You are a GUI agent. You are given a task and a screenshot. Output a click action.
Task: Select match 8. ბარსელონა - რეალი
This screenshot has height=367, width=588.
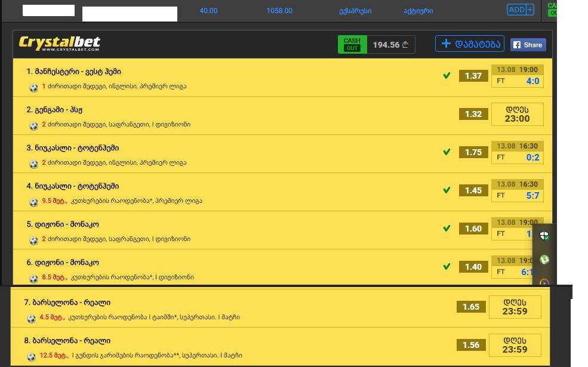(x=67, y=341)
